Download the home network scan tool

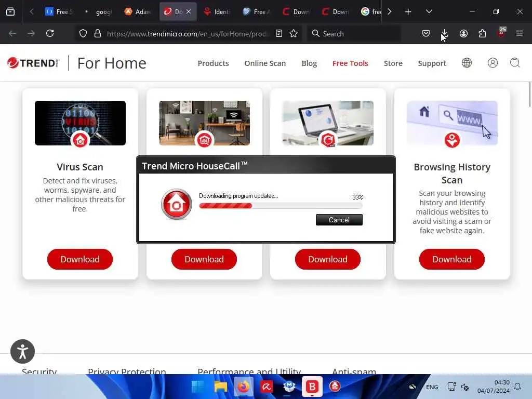tap(204, 259)
